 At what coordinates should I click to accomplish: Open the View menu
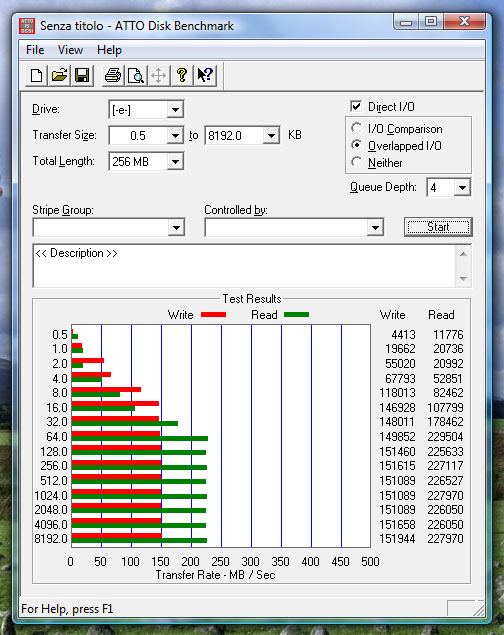click(x=70, y=50)
